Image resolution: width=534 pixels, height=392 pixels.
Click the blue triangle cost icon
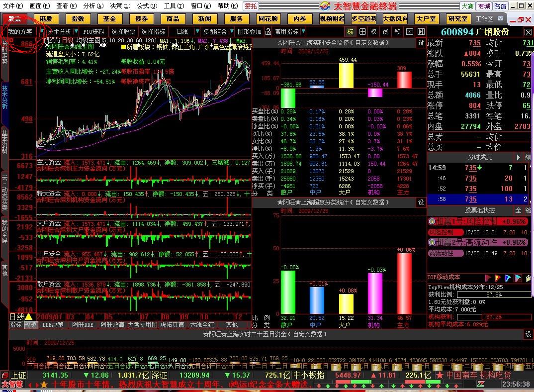[508, 278]
